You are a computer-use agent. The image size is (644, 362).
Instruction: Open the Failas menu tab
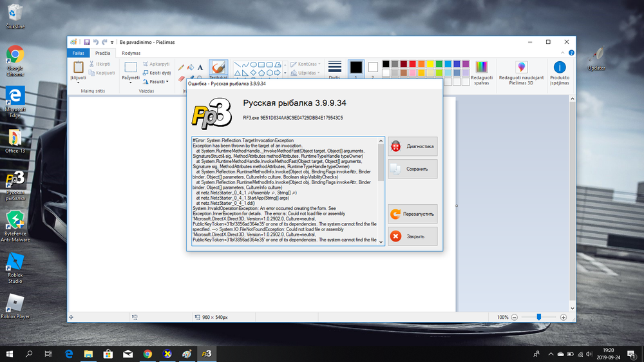[x=78, y=53]
